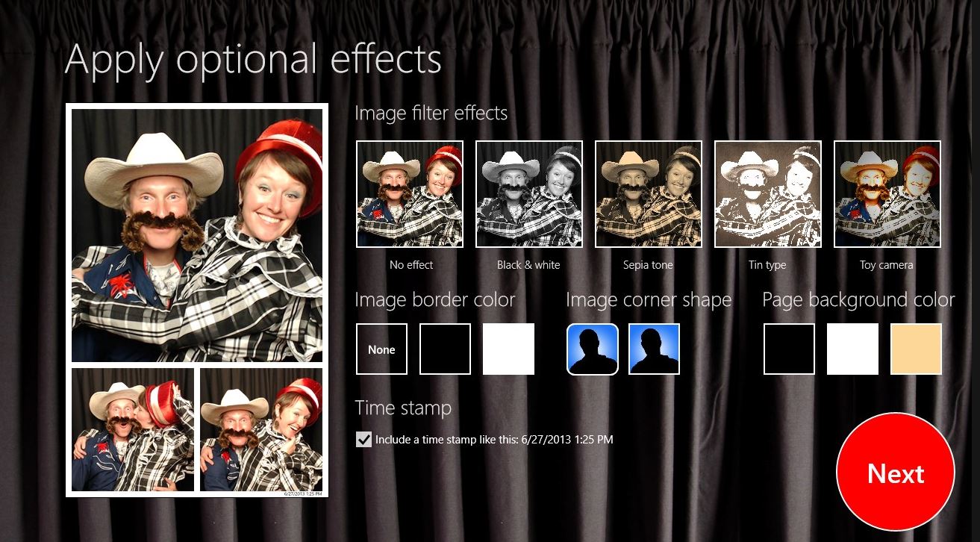
Task: Set page background color to black
Action: click(x=789, y=349)
